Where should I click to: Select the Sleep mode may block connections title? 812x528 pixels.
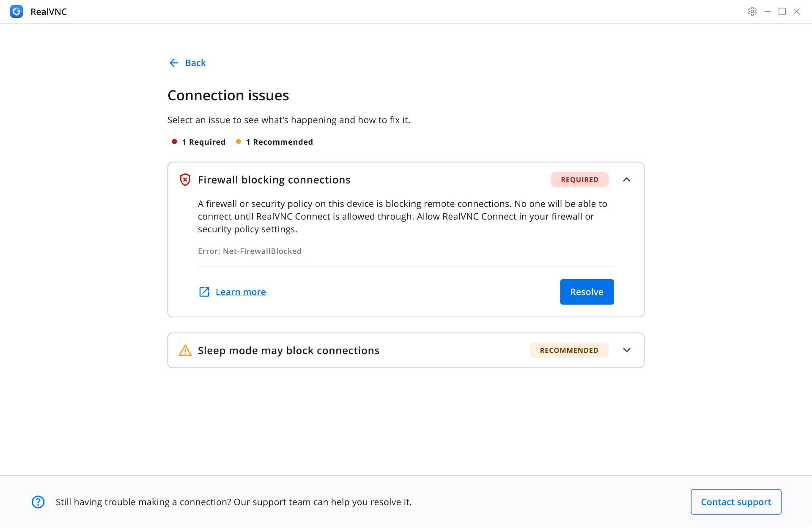pos(288,350)
